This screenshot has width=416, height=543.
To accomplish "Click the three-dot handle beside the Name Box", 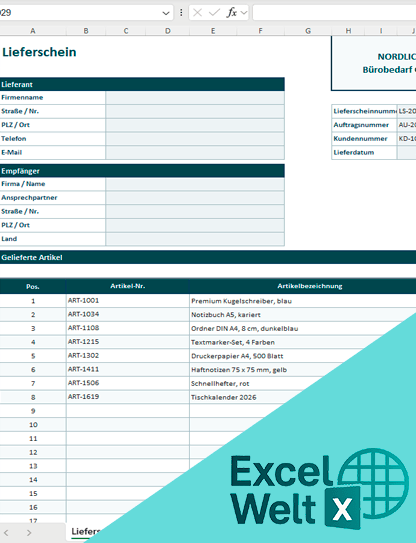I will tap(181, 13).
